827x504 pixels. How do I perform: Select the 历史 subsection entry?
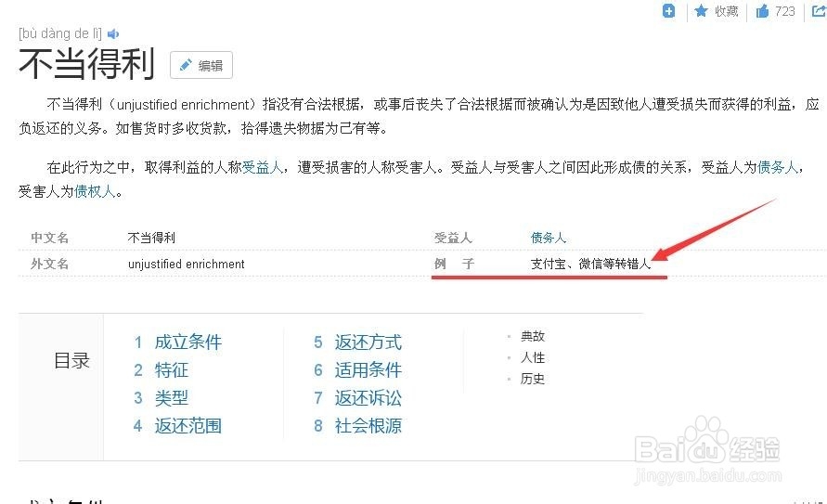click(533, 379)
